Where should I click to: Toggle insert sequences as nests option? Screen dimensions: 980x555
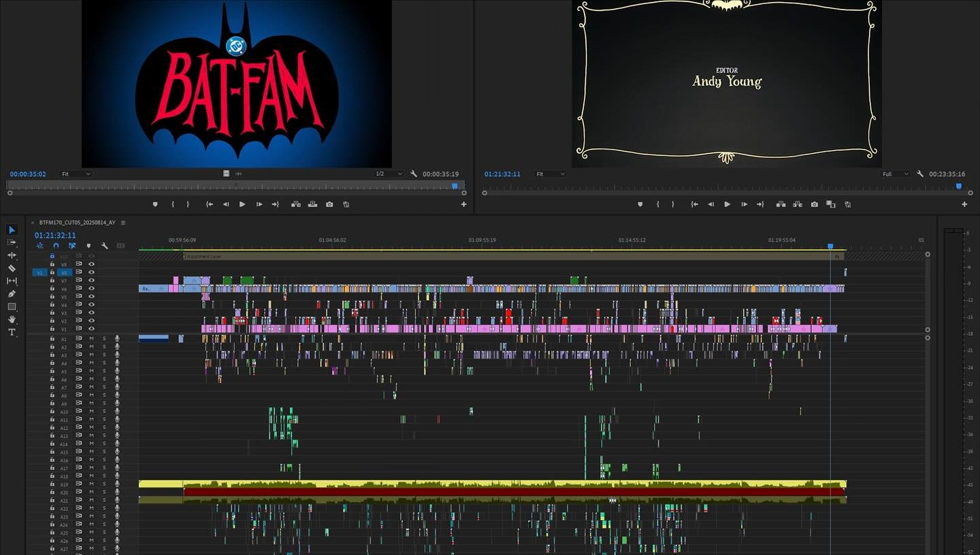(x=39, y=246)
